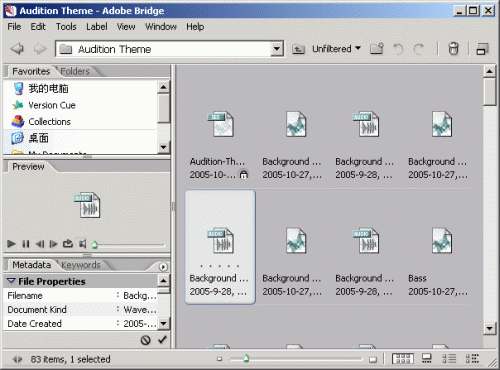Step forward in audio preview

[x=53, y=244]
